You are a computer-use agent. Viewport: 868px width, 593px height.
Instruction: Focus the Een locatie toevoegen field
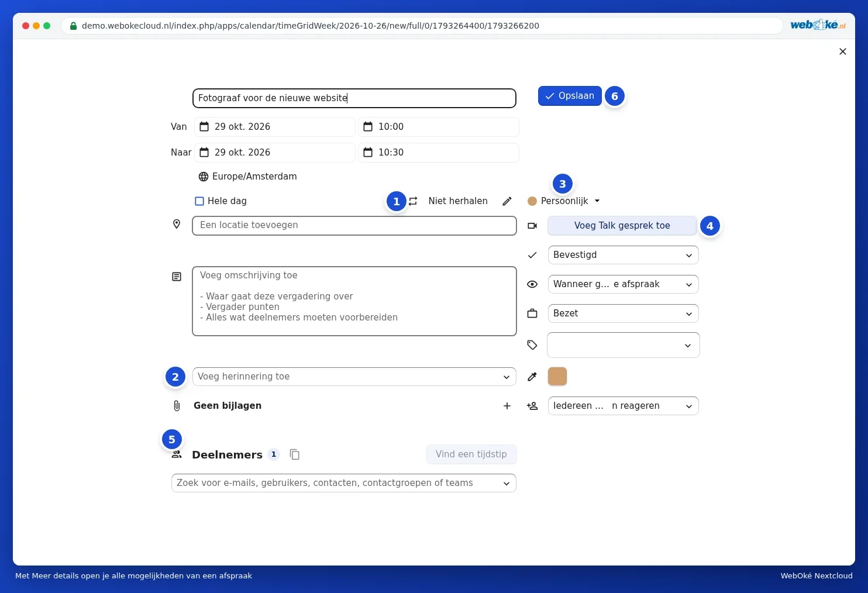[x=354, y=226]
